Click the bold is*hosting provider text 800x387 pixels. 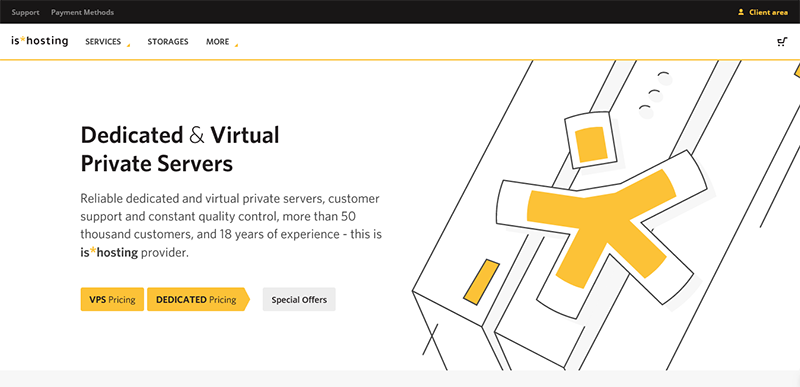(x=109, y=252)
